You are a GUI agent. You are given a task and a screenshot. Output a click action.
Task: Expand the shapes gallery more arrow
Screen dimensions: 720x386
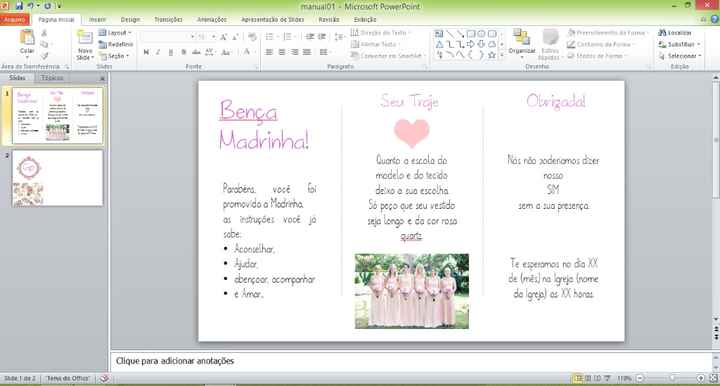502,56
